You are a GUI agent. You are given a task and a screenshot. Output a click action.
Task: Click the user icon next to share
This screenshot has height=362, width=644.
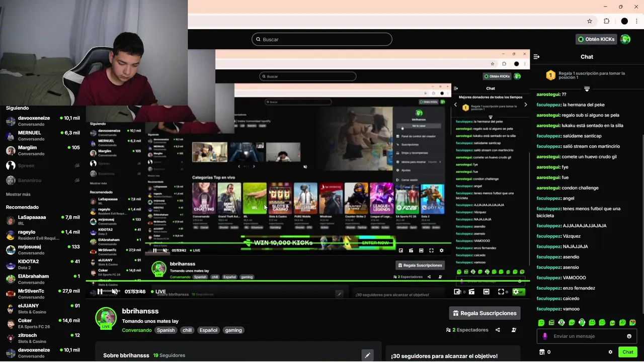(x=514, y=330)
